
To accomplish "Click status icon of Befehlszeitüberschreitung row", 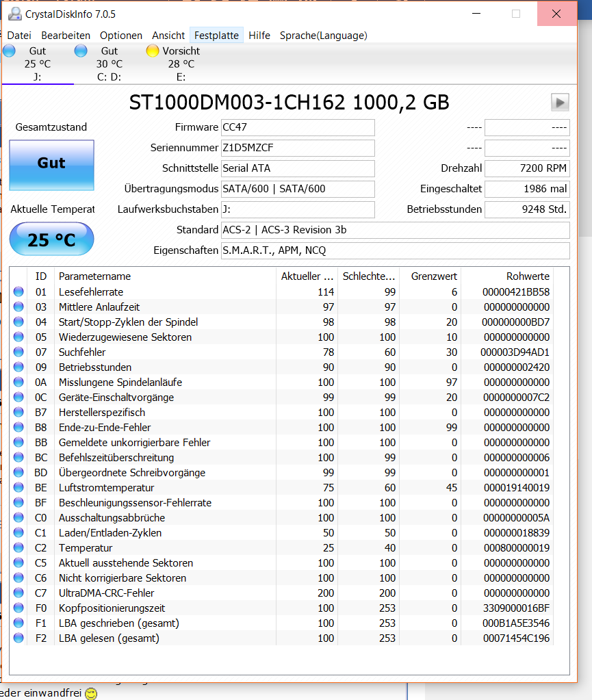I will point(18,457).
